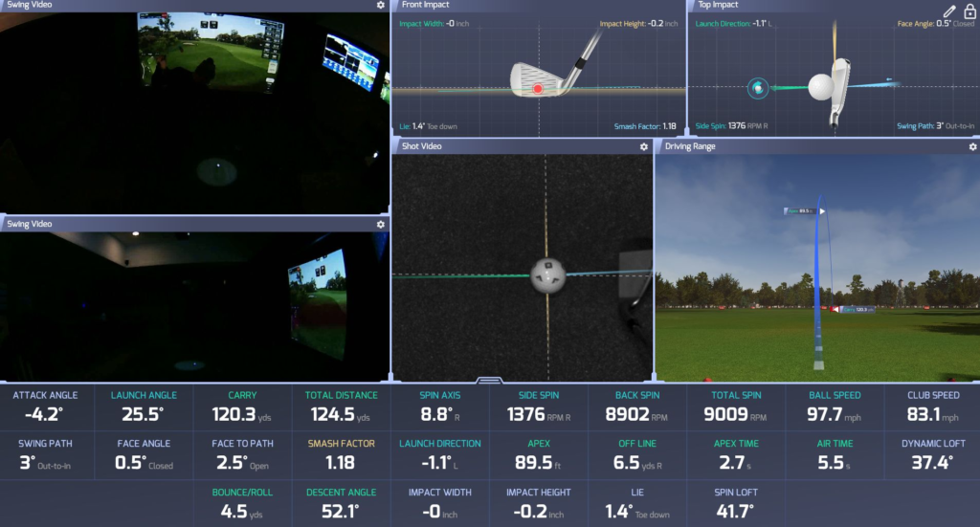The image size is (980, 527).
Task: Click the Off Line 6.5 yds tile
Action: click(636, 455)
